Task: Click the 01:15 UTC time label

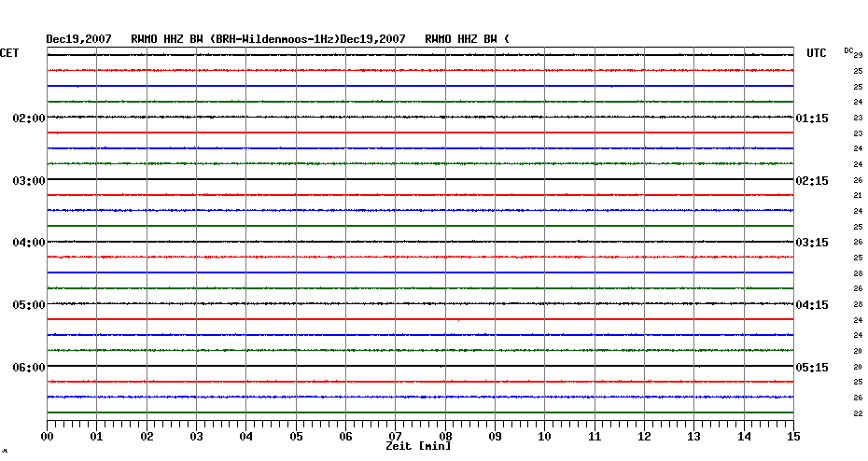Action: point(812,119)
